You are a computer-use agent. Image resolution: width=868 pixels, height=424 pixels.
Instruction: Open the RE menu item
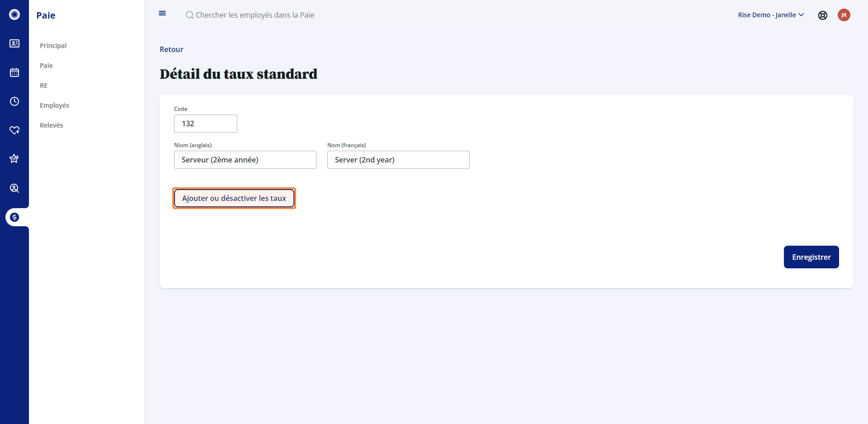click(x=43, y=85)
